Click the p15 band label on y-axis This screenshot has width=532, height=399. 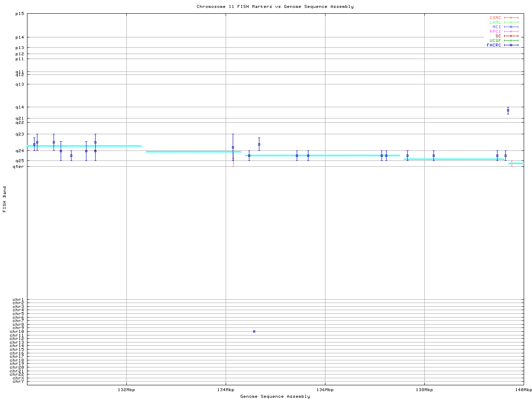coord(20,14)
